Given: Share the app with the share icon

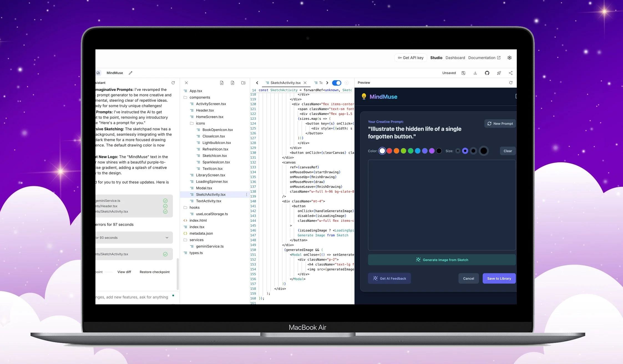Looking at the screenshot, I should tap(511, 73).
